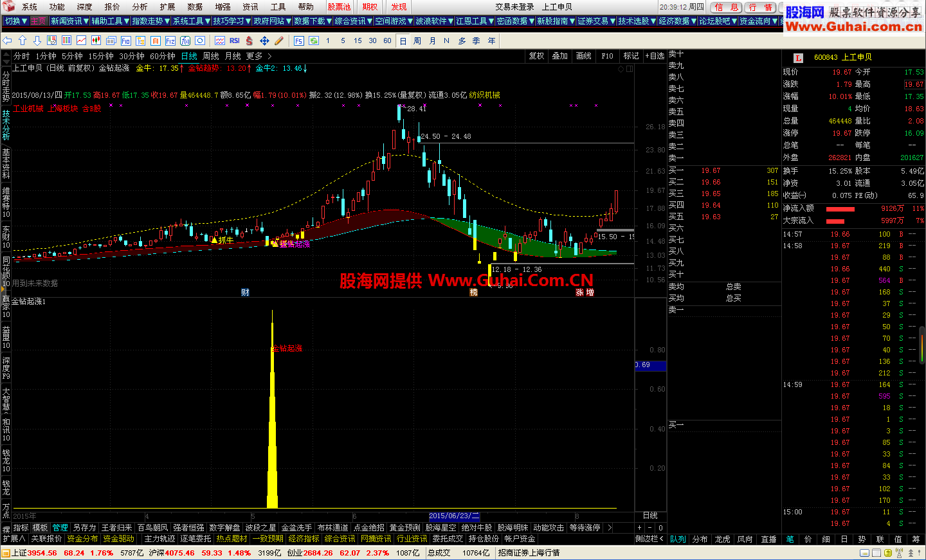The width and height of the screenshot is (926, 560).
Task: Toggle the daily 日 period toolbar button
Action: (x=403, y=41)
